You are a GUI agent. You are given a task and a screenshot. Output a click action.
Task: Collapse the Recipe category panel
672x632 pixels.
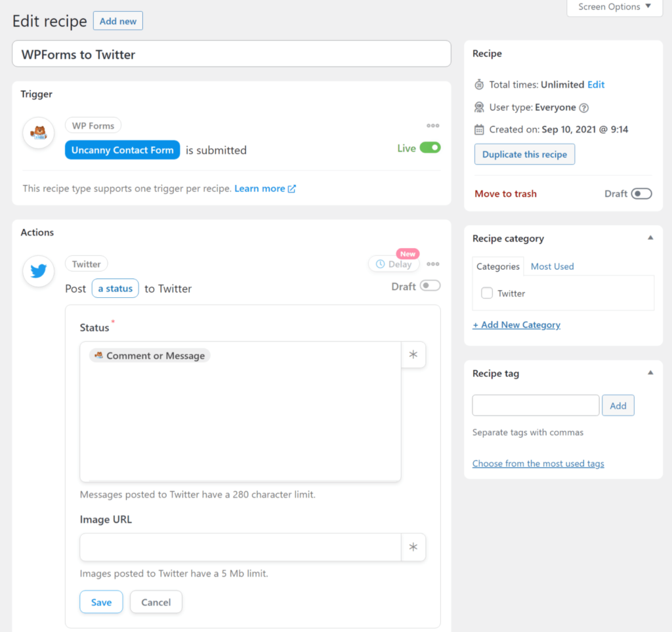coord(650,238)
